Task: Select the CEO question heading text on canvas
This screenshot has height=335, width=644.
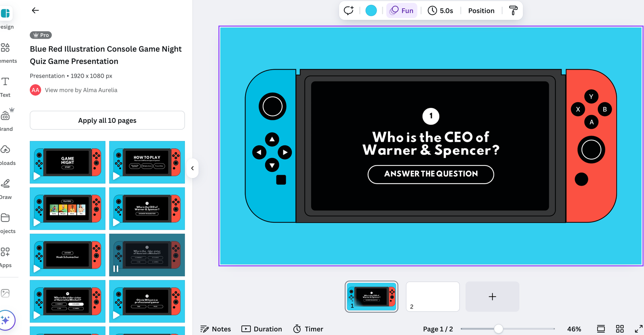Action: tap(431, 143)
